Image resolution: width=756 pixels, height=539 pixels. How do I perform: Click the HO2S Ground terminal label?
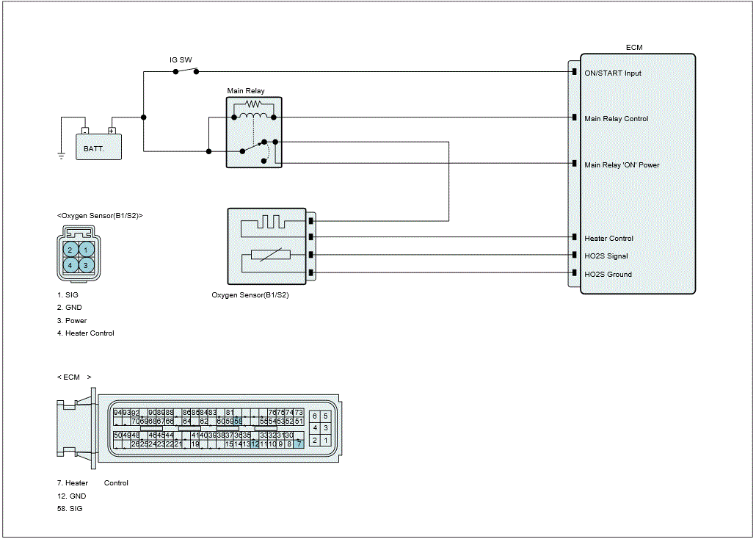[608, 275]
